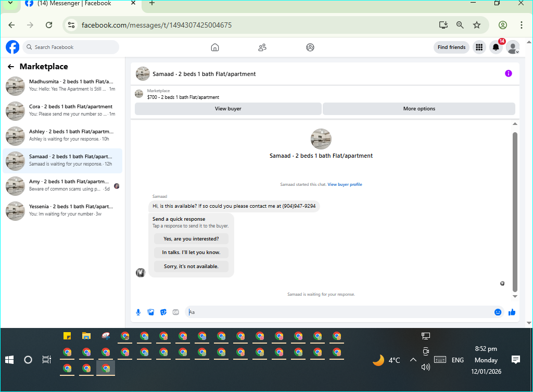Choose a sticker icon
Viewport: 533px width, 392px height.
tap(163, 312)
